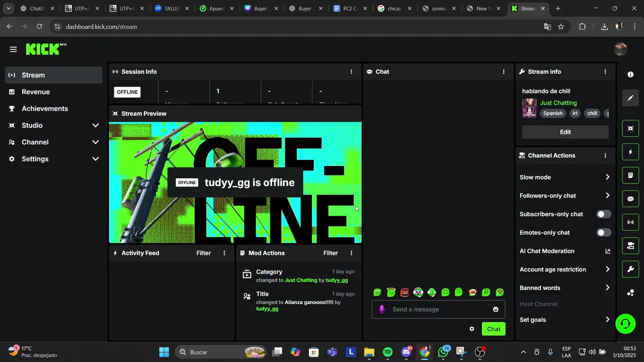Open the profile avatar menu
Viewport: 644px width, 362px height.
pyautogui.click(x=620, y=49)
